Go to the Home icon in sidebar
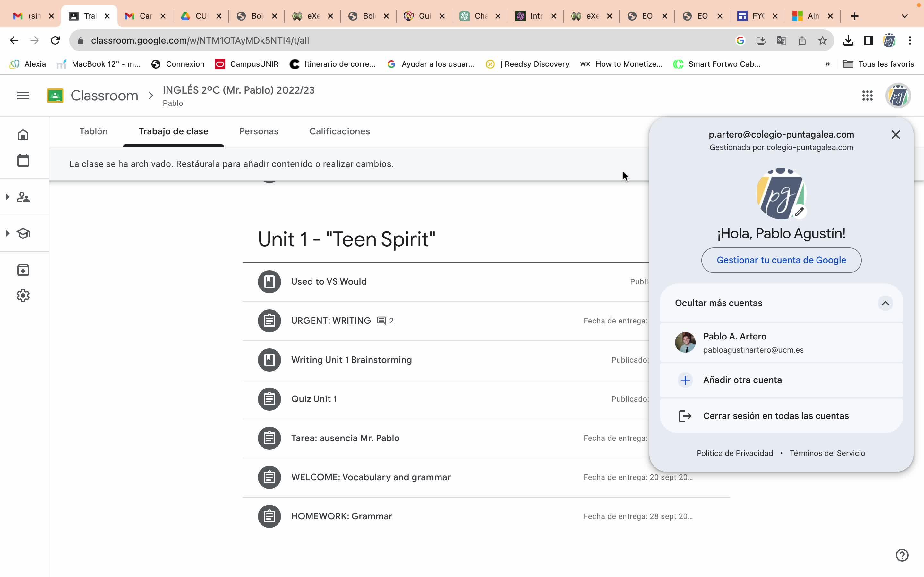This screenshot has width=924, height=577. [x=23, y=135]
